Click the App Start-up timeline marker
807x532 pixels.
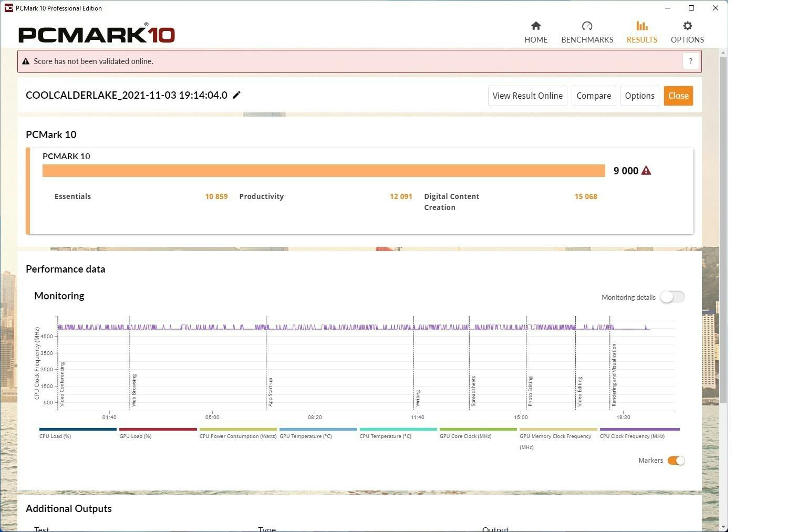click(x=270, y=391)
